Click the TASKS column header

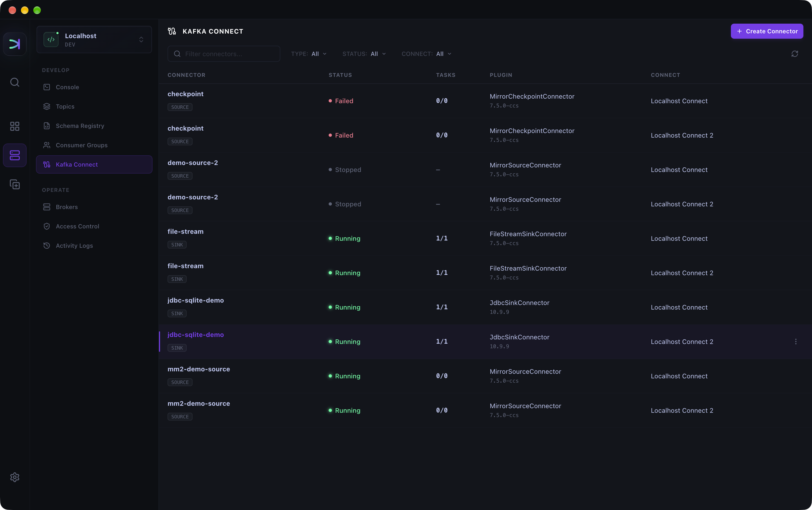(x=445, y=75)
